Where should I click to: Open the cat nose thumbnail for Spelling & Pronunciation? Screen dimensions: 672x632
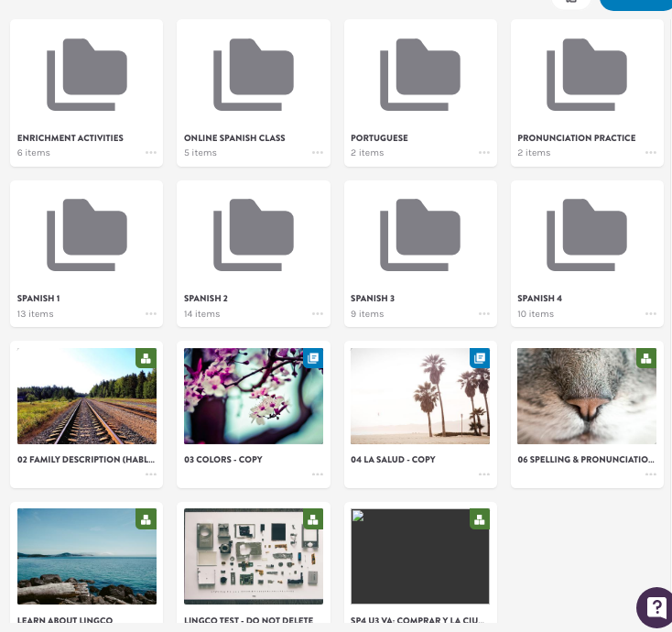[587, 397]
